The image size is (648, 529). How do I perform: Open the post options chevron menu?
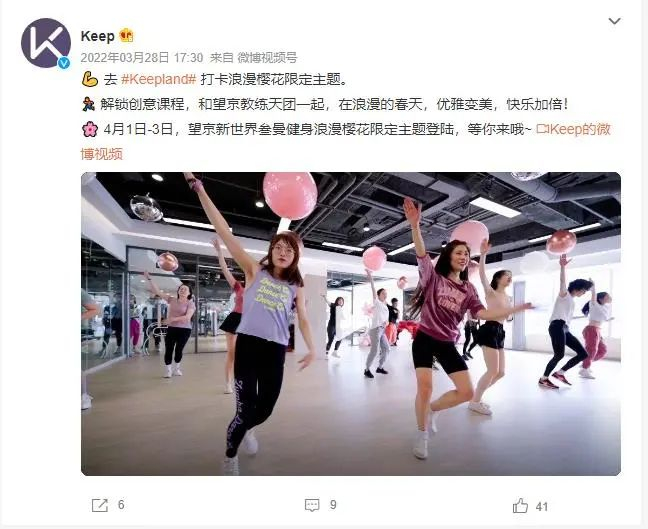click(615, 21)
